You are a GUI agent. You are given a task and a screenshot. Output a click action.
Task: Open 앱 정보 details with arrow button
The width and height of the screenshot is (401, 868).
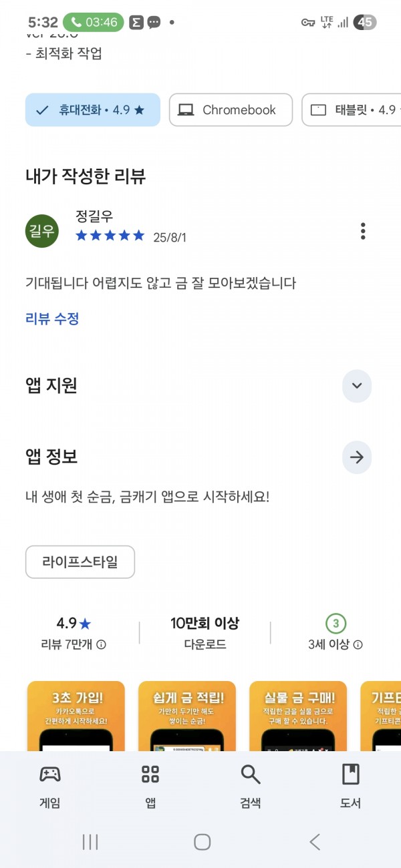(x=357, y=457)
